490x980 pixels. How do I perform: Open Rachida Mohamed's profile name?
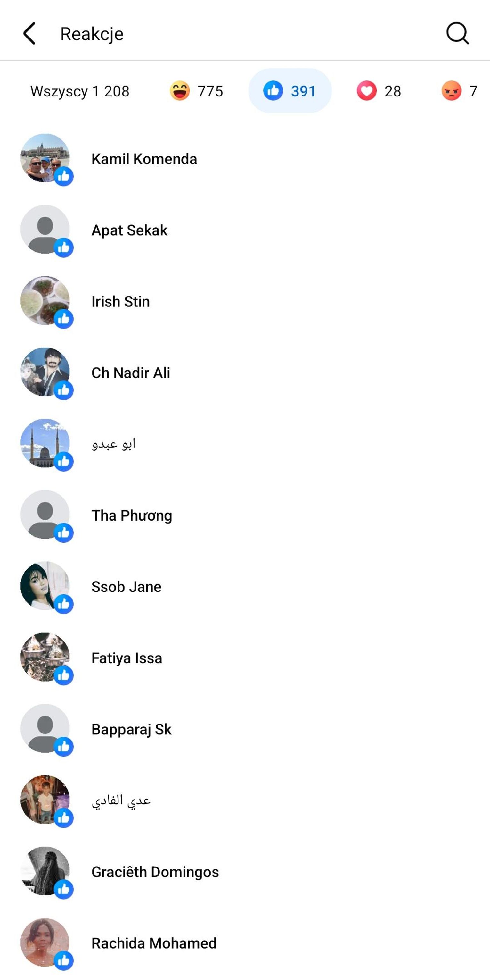point(154,943)
